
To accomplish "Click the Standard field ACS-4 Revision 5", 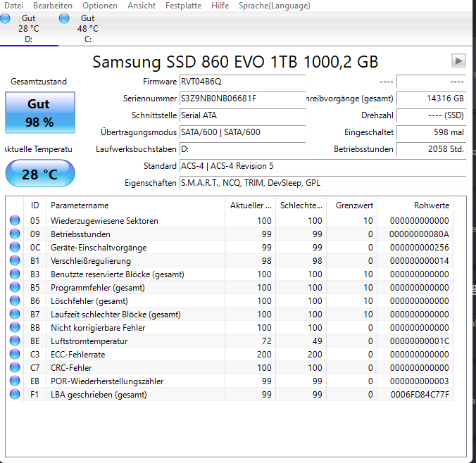I will (323, 166).
